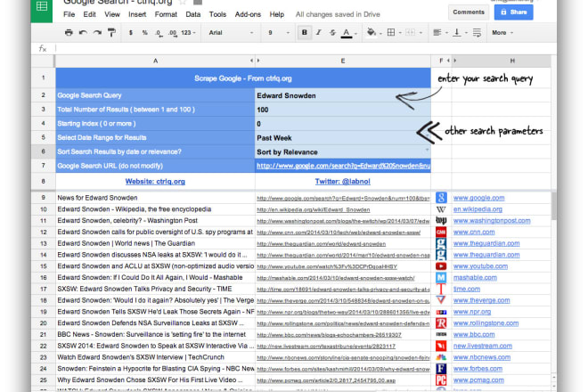Image resolution: width=588 pixels, height=392 pixels.
Task: Click the Rolling Stone R favicon
Action: (441, 323)
